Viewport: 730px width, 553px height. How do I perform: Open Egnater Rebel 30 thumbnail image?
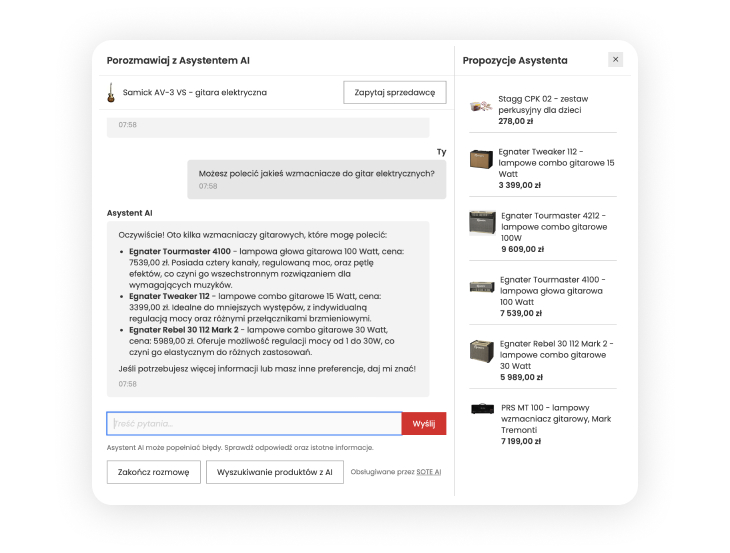click(x=481, y=351)
